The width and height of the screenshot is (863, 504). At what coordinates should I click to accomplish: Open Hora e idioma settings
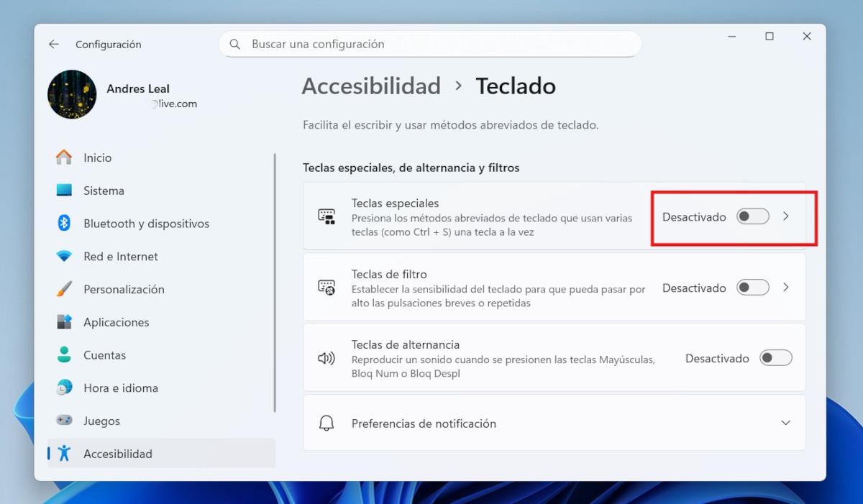120,388
